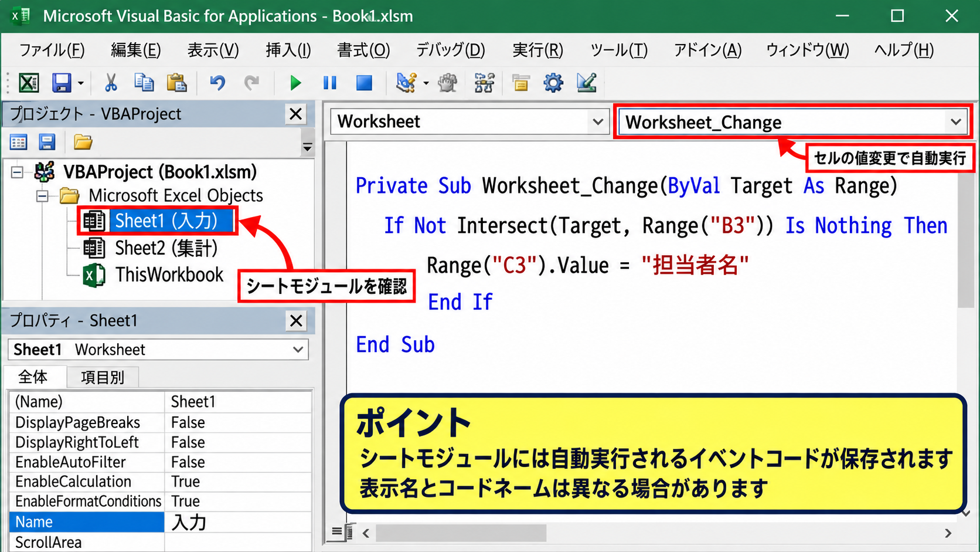Click View Object icon in the Project pane
The width and height of the screenshot is (980, 552).
pos(47,142)
